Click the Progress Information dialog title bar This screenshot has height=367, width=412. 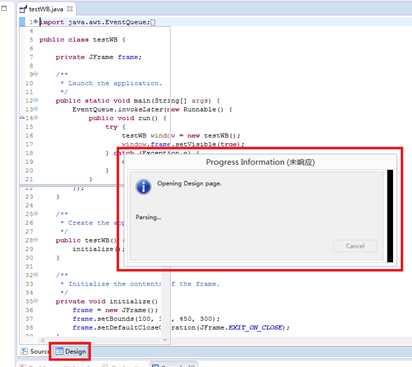[x=260, y=162]
